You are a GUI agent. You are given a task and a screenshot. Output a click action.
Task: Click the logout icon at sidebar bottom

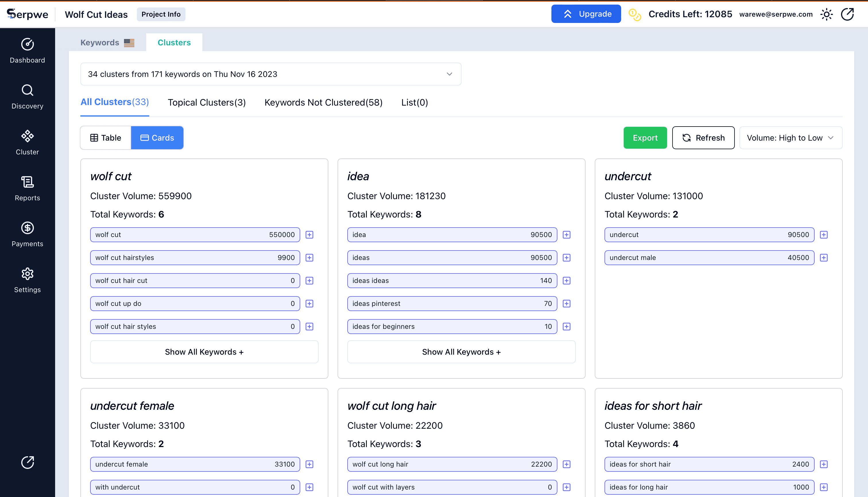coord(27,463)
